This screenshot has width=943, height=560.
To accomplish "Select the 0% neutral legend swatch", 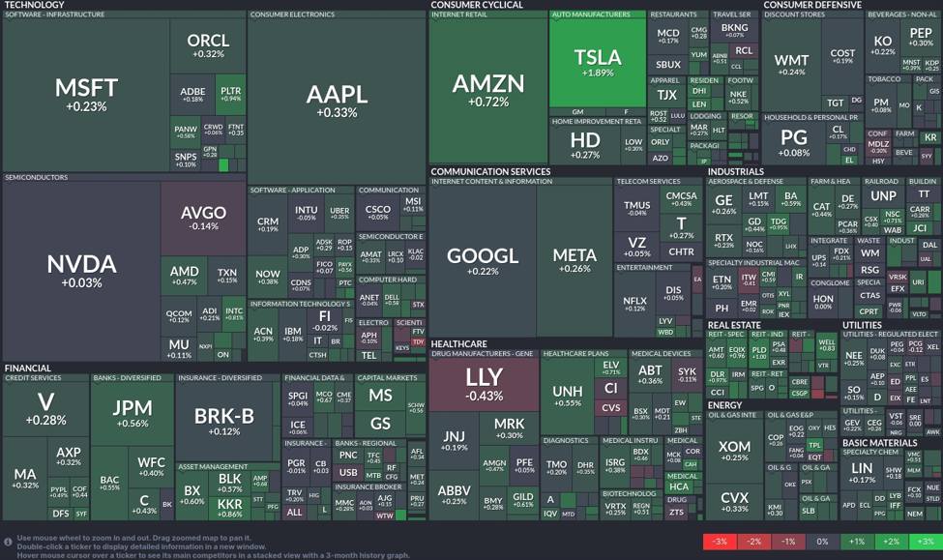I will pos(822,542).
